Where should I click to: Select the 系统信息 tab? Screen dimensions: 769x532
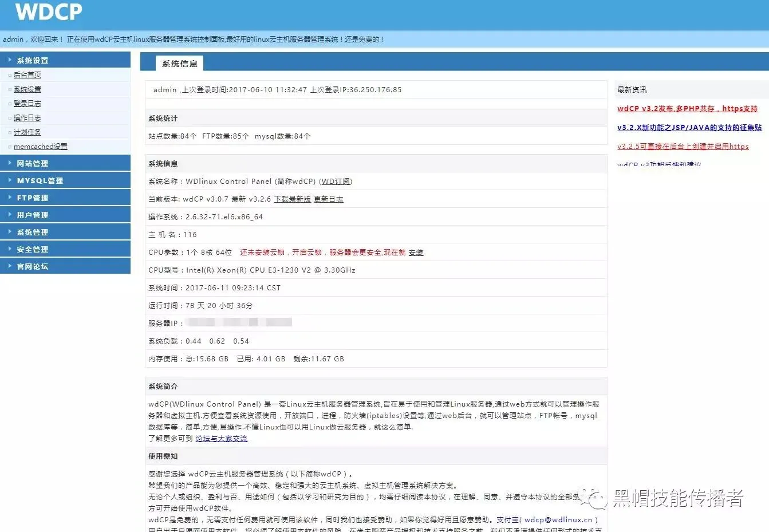click(x=180, y=64)
